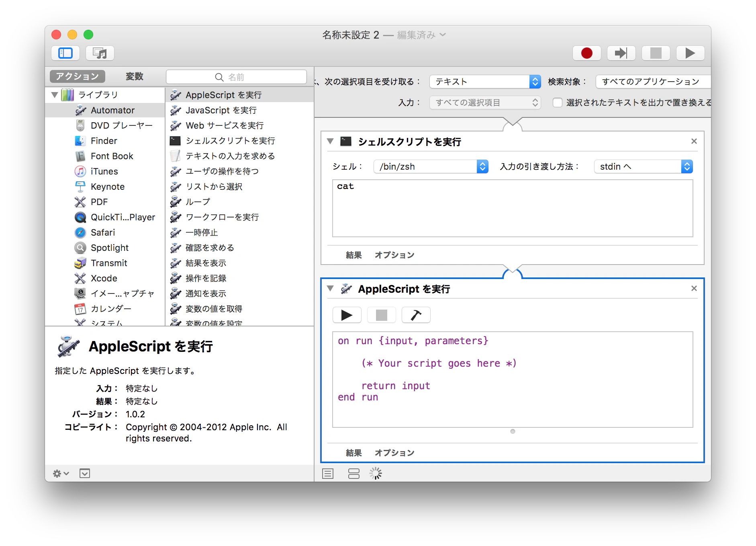Open the stdin input passing dropdown
The image size is (756, 546).
(x=644, y=166)
